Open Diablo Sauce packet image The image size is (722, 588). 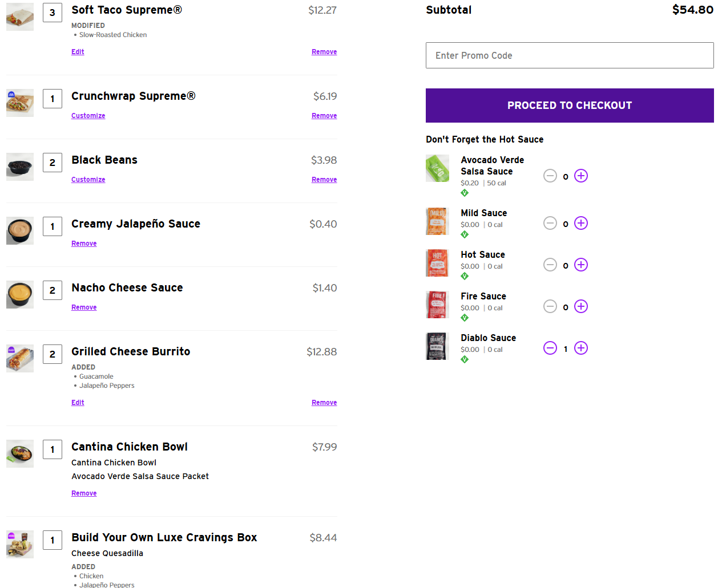click(438, 346)
